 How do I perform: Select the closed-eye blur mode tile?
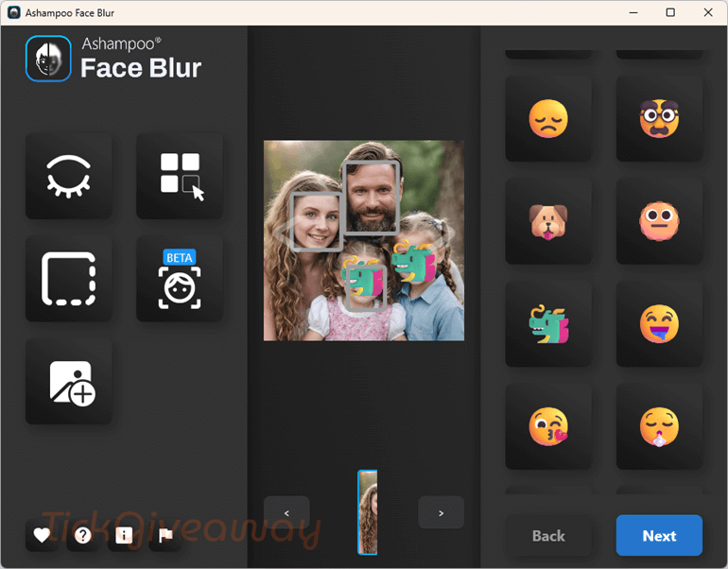click(x=69, y=176)
